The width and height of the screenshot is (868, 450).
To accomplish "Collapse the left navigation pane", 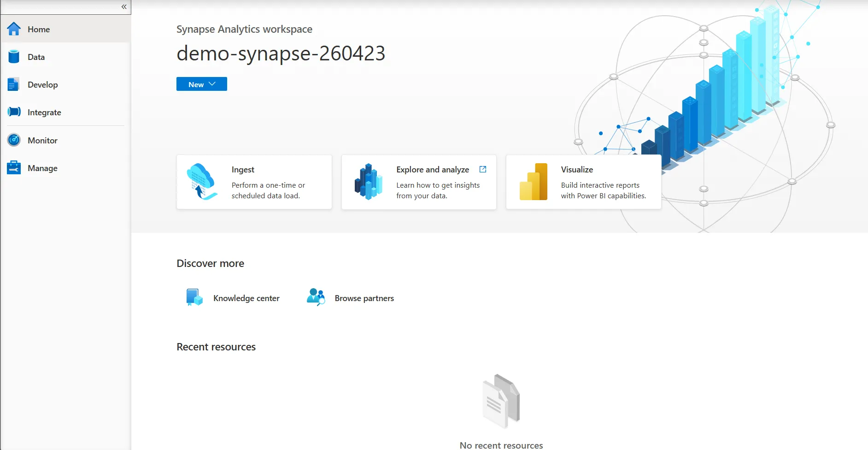I will point(124,6).
